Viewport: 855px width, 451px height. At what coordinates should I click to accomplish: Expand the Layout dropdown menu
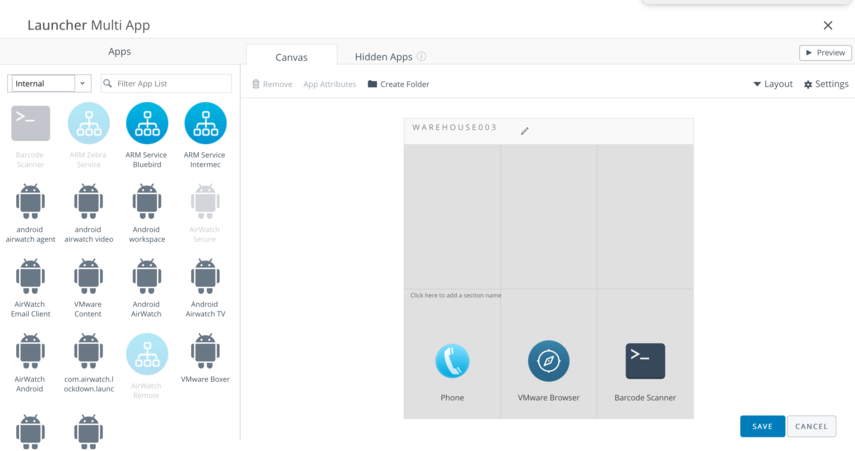pyautogui.click(x=772, y=84)
